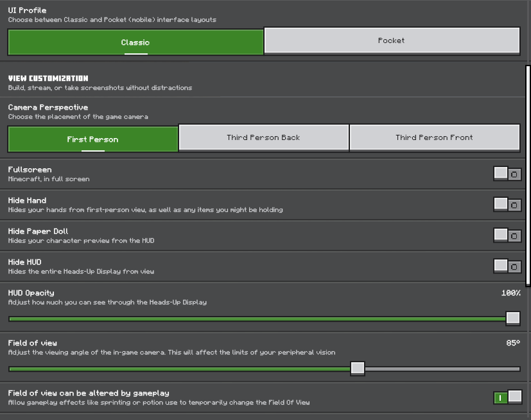This screenshot has width=531, height=420.
Task: Select Third Person Front camera
Action: click(435, 137)
